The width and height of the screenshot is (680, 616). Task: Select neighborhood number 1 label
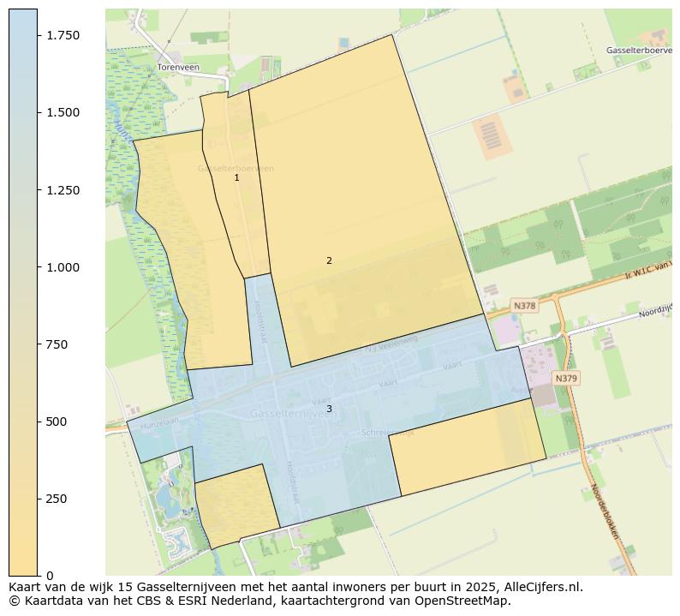point(237,178)
